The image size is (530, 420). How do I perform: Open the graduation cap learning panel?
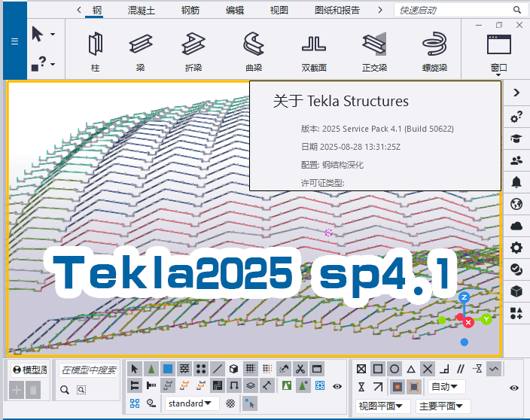point(516,138)
